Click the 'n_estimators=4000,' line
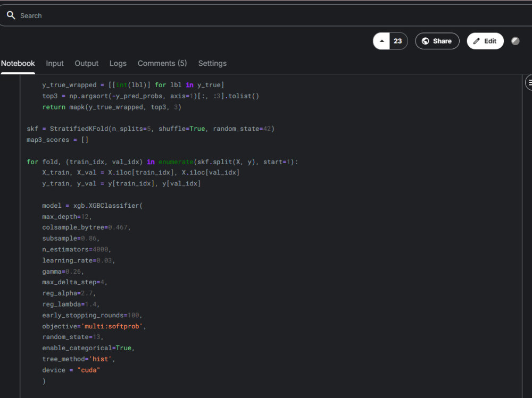 tap(77, 250)
